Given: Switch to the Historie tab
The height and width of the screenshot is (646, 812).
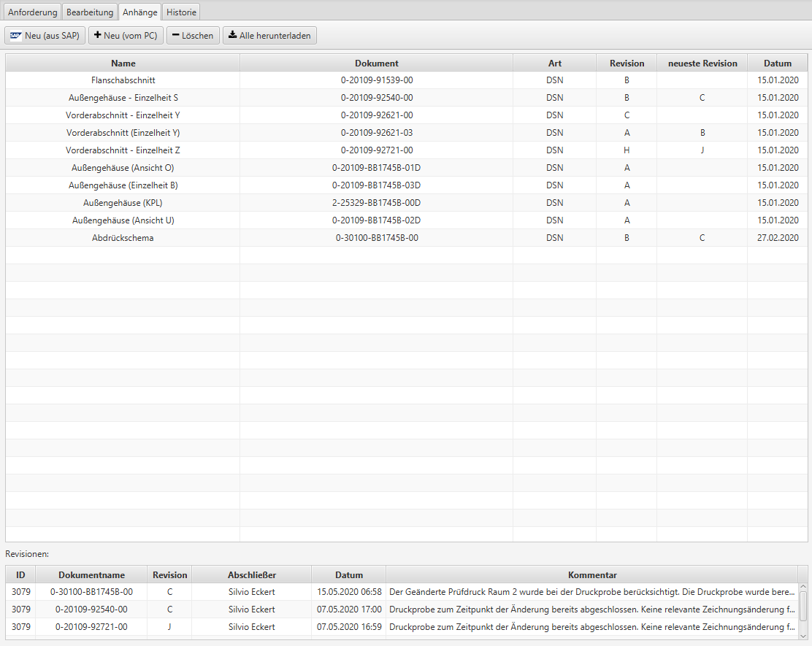Looking at the screenshot, I should click(x=181, y=12).
